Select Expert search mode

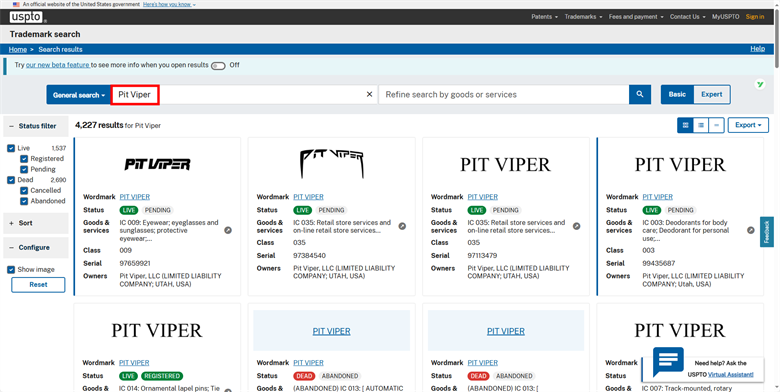[711, 95]
